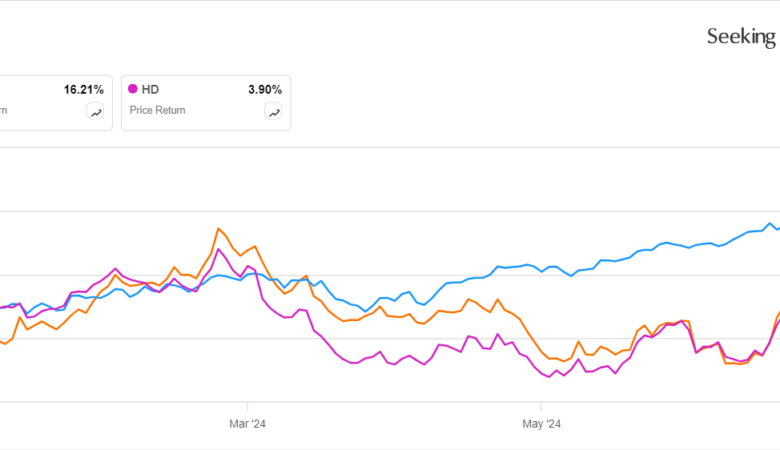Click the partially visible 16.21% legend card
The image size is (780, 450).
[50, 110]
